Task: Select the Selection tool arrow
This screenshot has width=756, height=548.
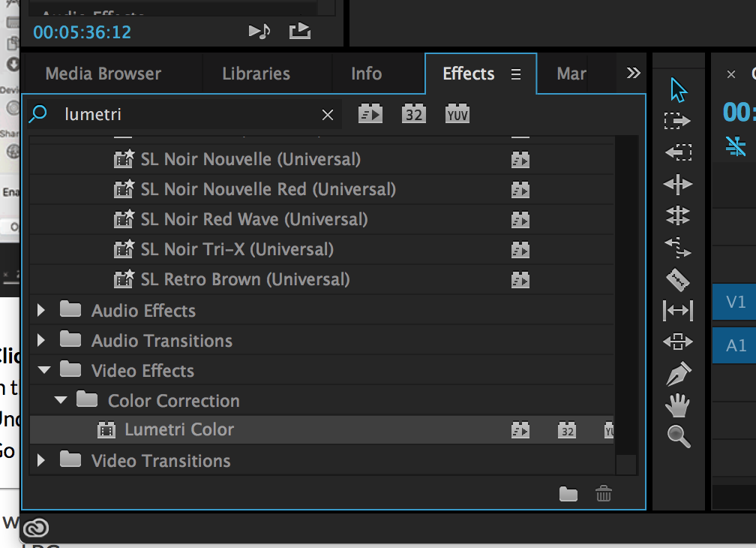Action: (x=678, y=90)
